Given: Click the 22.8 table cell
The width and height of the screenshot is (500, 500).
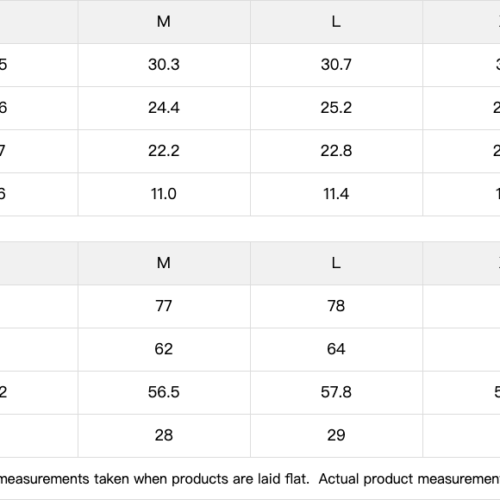Looking at the screenshot, I should point(336,151).
